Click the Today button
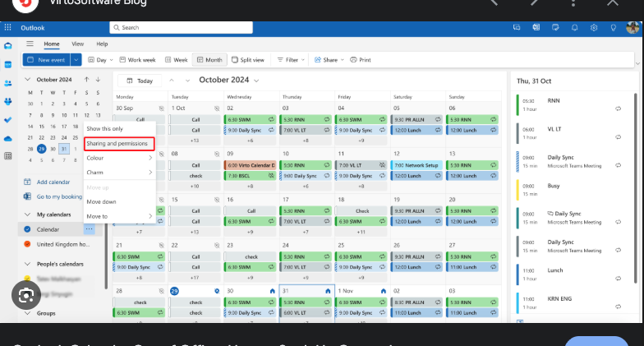This screenshot has width=644, height=346. coord(140,81)
